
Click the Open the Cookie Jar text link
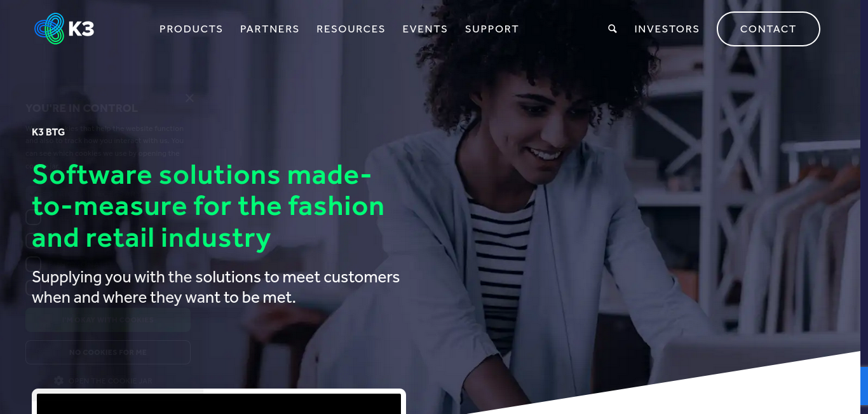click(x=111, y=380)
